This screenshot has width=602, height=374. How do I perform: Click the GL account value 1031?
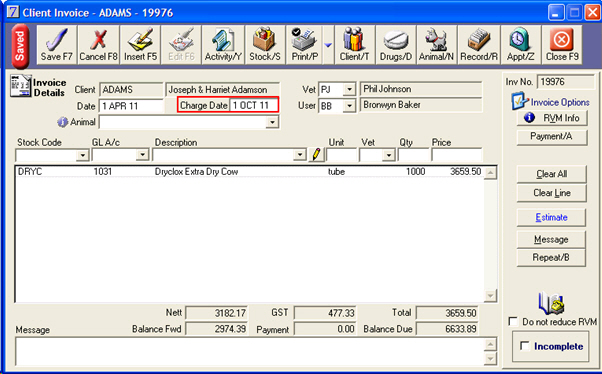click(x=103, y=172)
